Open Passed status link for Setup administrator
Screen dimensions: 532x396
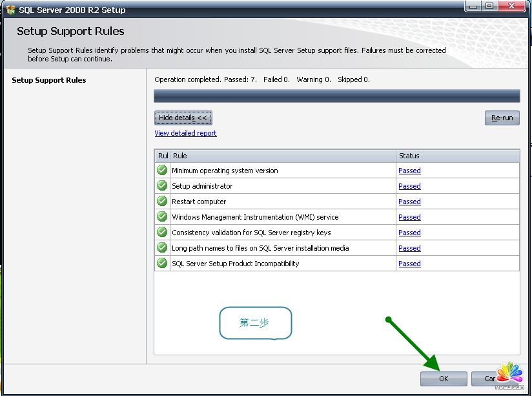409,187
